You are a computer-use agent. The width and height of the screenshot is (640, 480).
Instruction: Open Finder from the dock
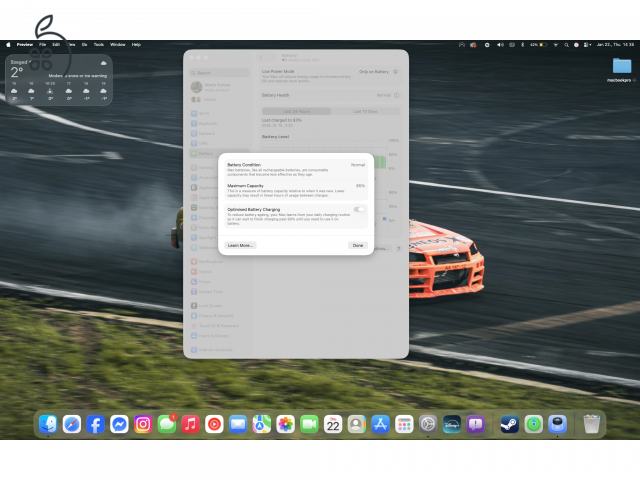(x=48, y=424)
